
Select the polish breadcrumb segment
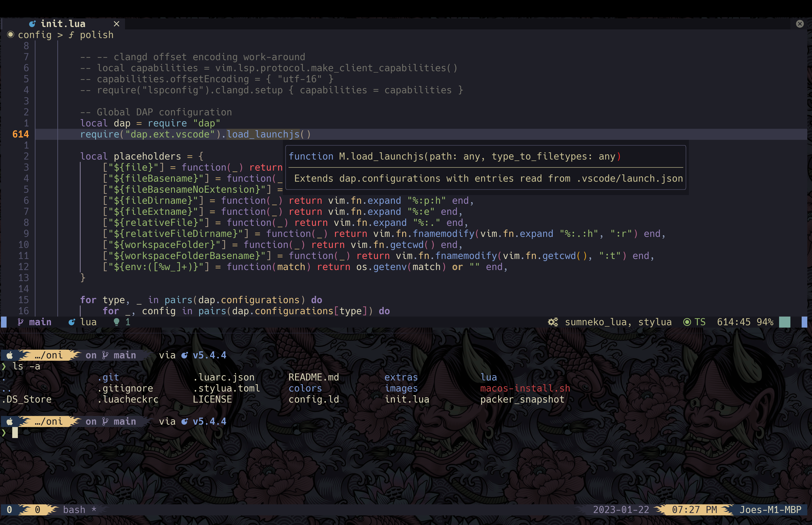click(96, 35)
